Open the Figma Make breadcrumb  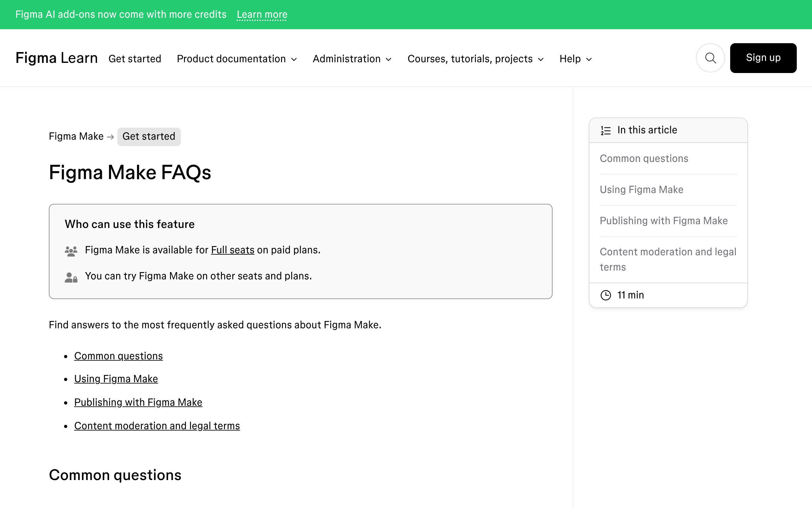pyautogui.click(x=76, y=137)
